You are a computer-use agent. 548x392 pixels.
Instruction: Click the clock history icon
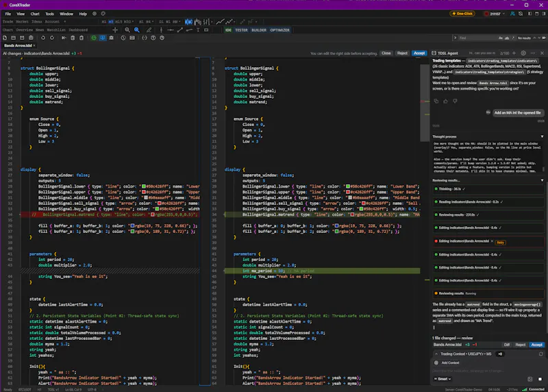click(123, 38)
